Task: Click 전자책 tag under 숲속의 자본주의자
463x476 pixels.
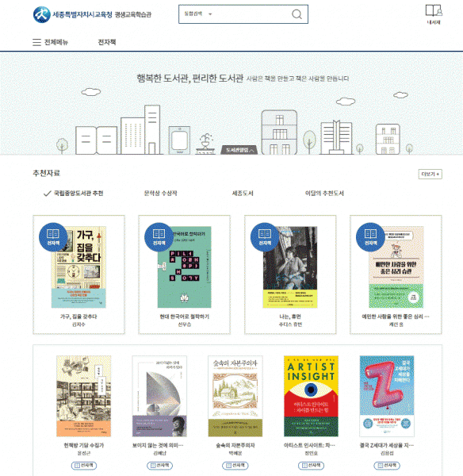Action: point(235,466)
